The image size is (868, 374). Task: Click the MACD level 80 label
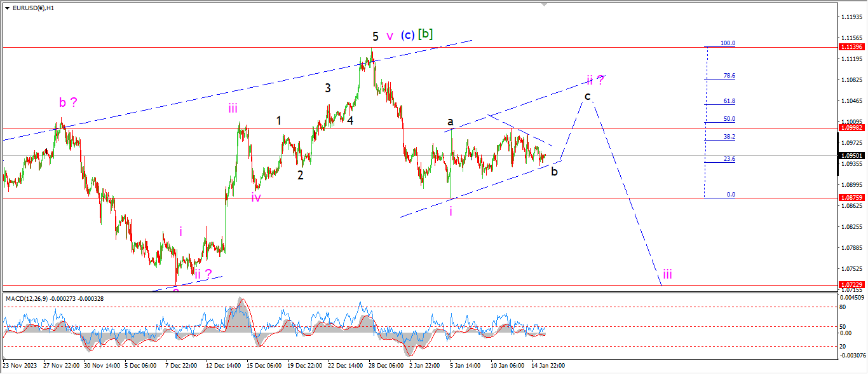844,307
